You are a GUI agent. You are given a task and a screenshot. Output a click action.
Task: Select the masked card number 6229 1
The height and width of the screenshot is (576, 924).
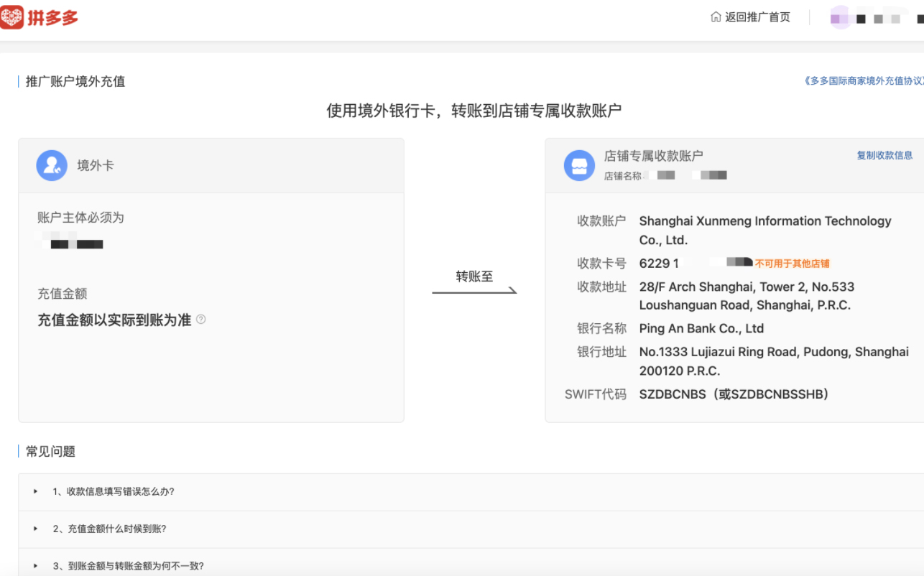[659, 263]
